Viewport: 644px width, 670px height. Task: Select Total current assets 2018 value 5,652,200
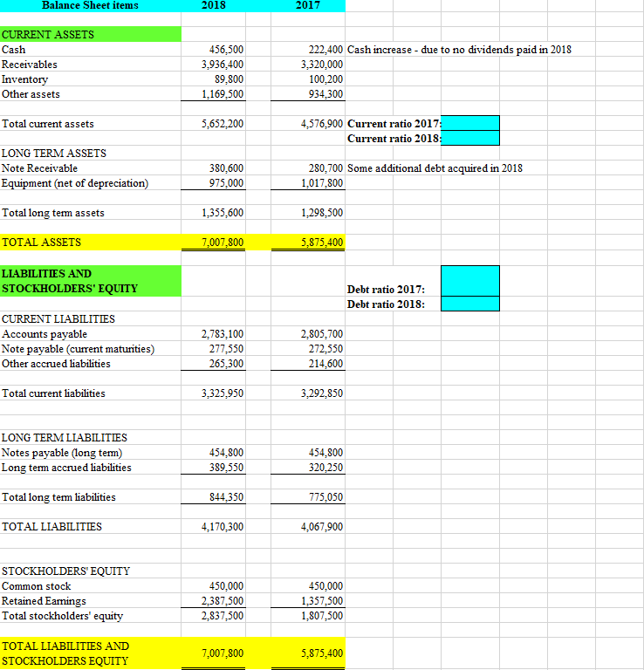tap(223, 124)
